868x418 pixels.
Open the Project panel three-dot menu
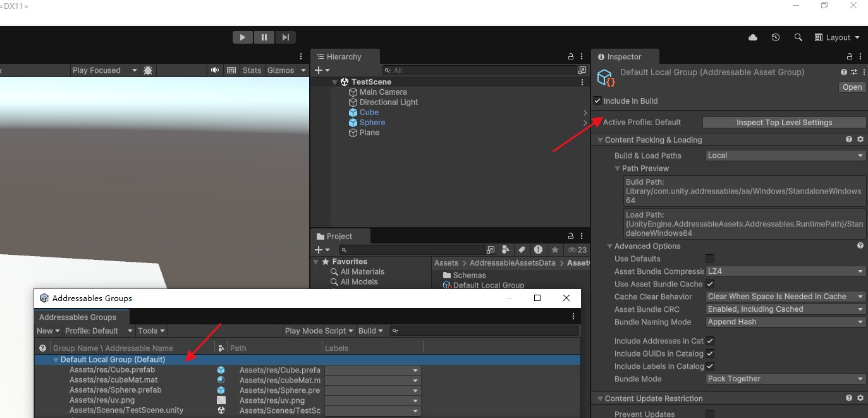coord(582,236)
